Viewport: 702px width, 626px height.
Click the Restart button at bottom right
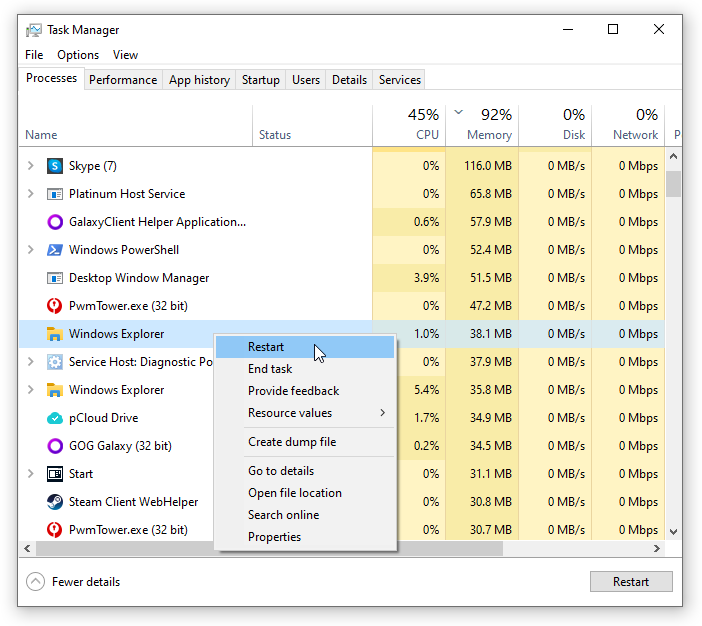tap(631, 582)
